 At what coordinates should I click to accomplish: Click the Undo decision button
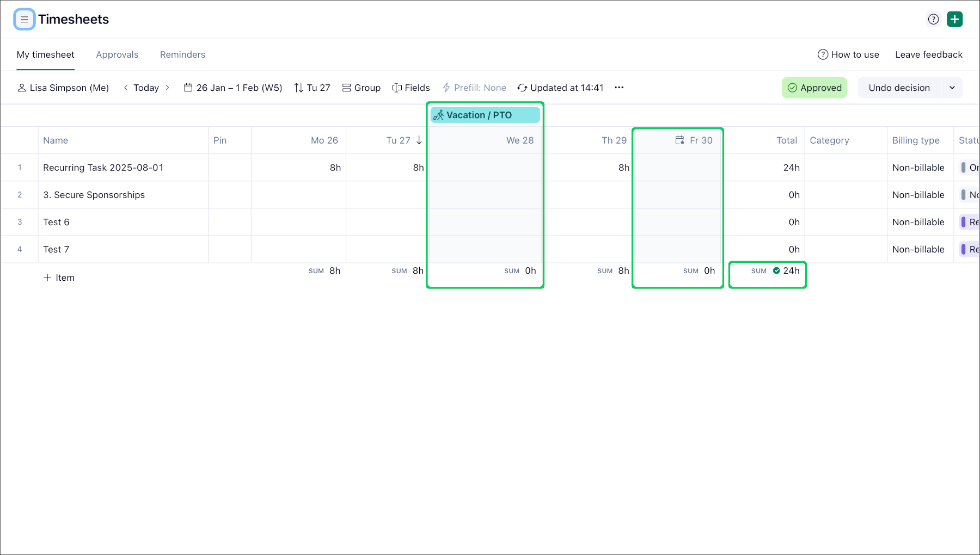(x=899, y=88)
